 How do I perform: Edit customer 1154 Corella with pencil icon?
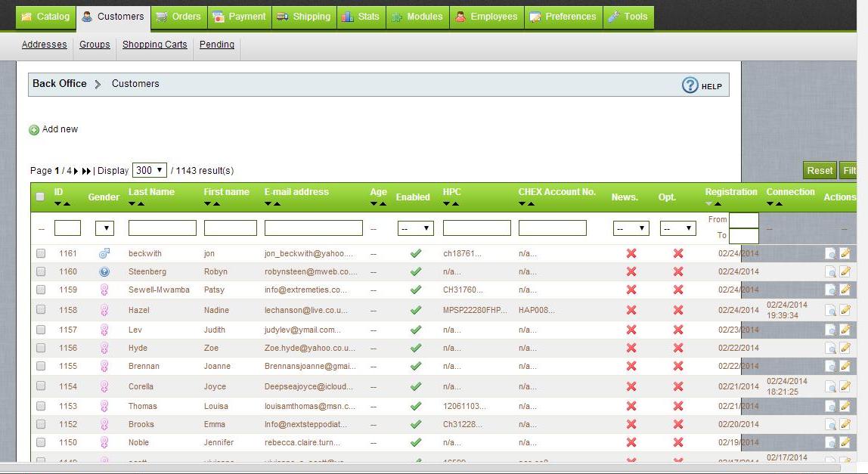(x=845, y=386)
